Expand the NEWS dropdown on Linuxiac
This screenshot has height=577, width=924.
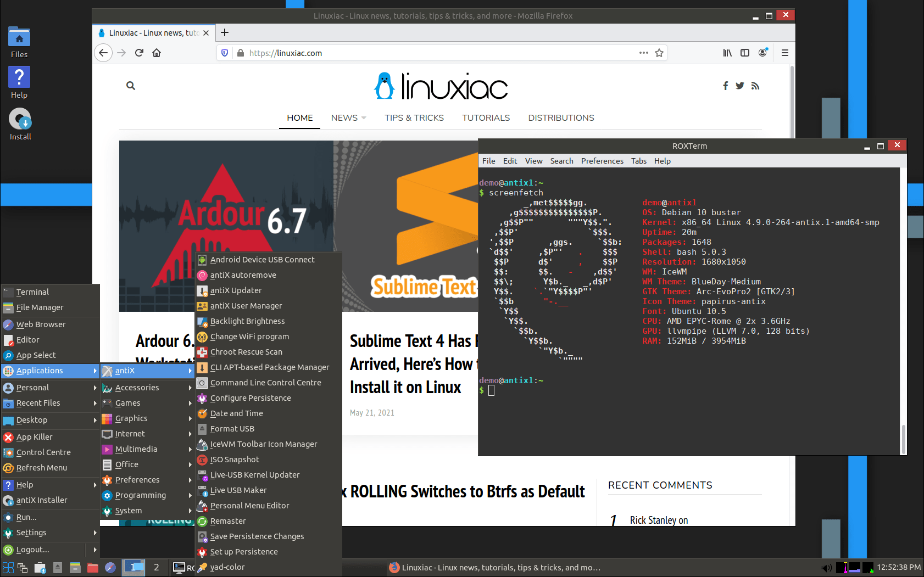(348, 118)
